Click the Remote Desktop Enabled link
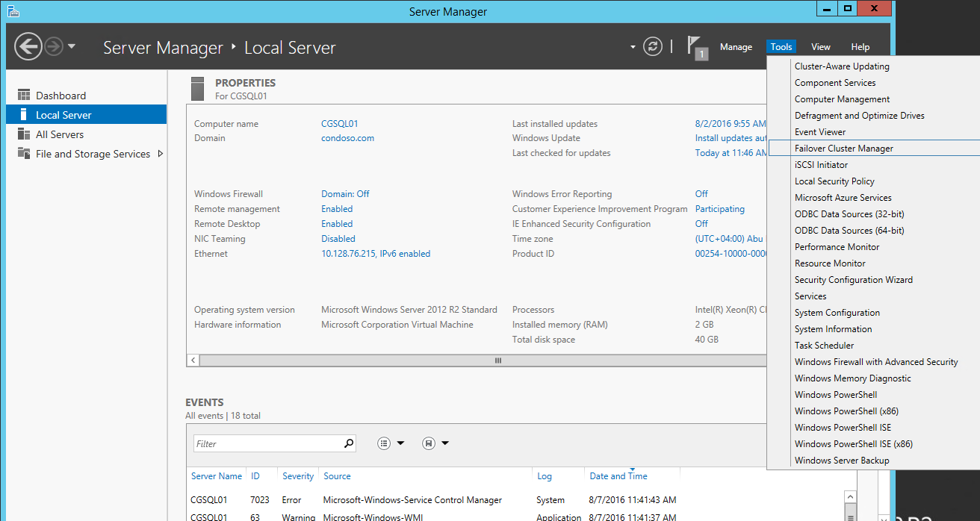The image size is (980, 521). tap(337, 224)
